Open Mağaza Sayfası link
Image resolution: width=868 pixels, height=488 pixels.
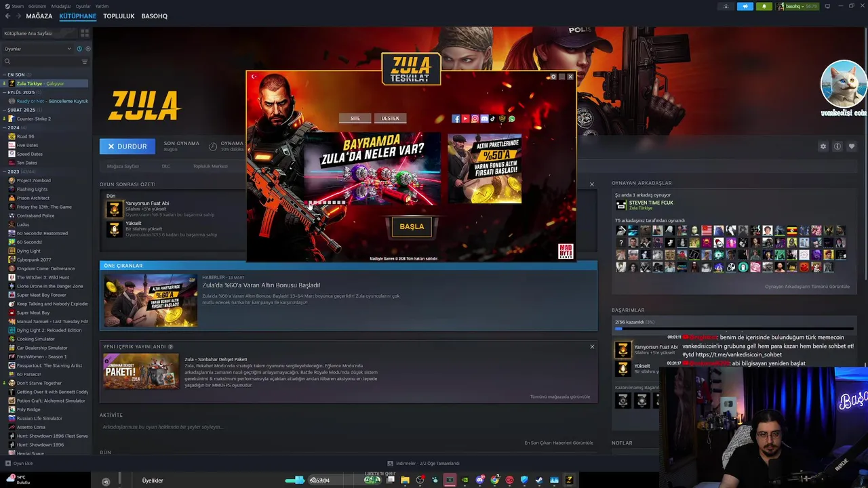[123, 166]
